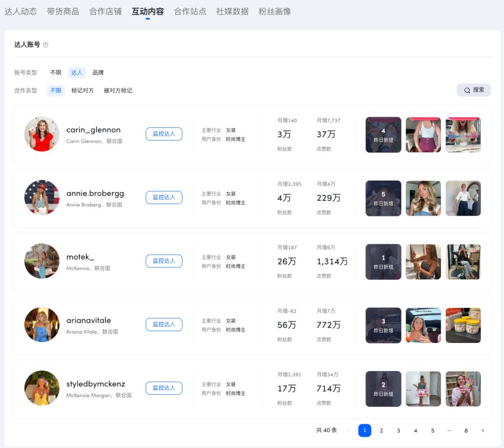The width and height of the screenshot is (504, 448).
Task: Open annie.brobergg's 5 昨日新增 thumbnail
Action: [383, 198]
